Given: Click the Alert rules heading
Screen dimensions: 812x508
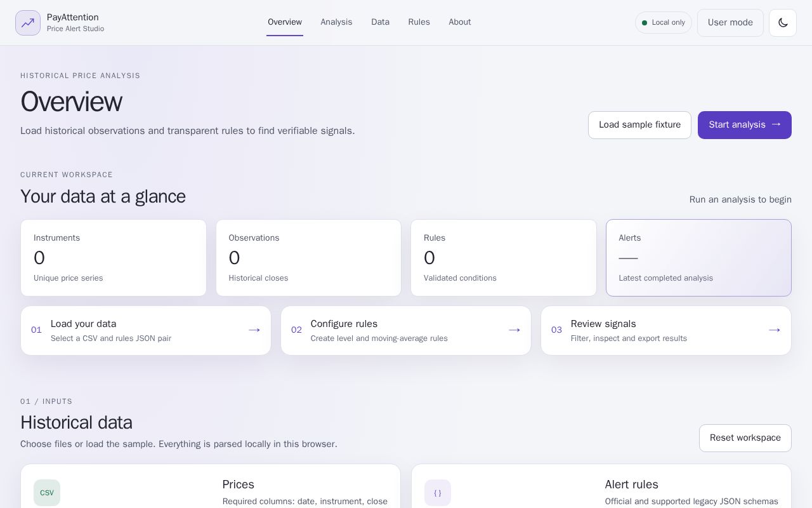Looking at the screenshot, I should pos(632,485).
